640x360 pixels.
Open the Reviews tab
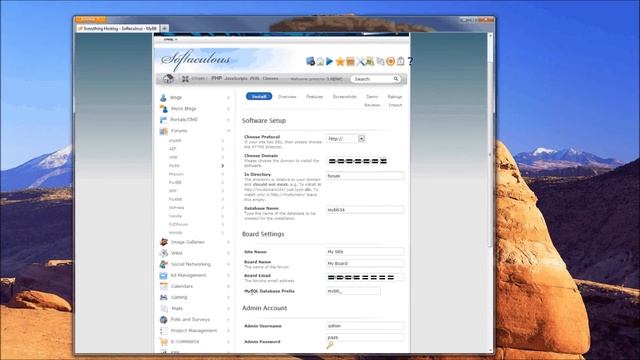point(372,105)
